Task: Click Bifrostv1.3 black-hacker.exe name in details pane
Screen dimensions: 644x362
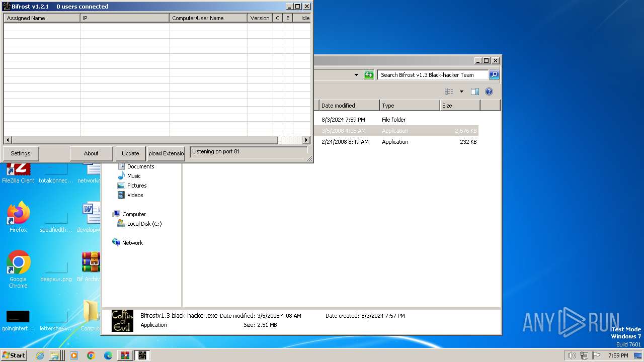Action: (x=179, y=316)
